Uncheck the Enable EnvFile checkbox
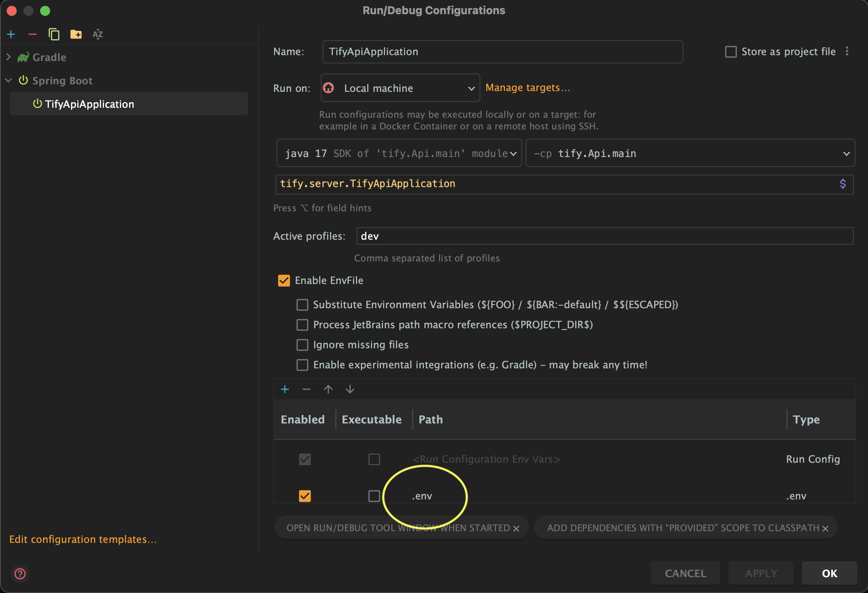This screenshot has width=868, height=593. [x=284, y=281]
